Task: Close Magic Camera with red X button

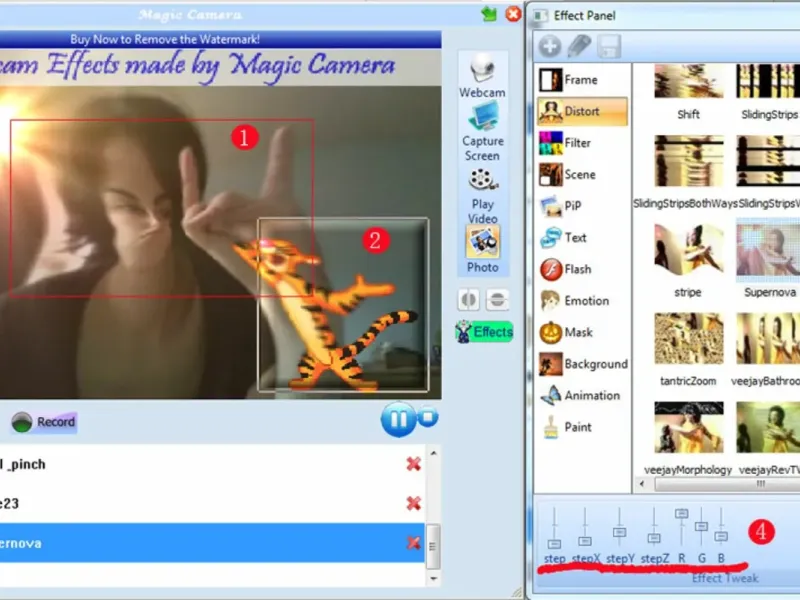Action: point(513,14)
